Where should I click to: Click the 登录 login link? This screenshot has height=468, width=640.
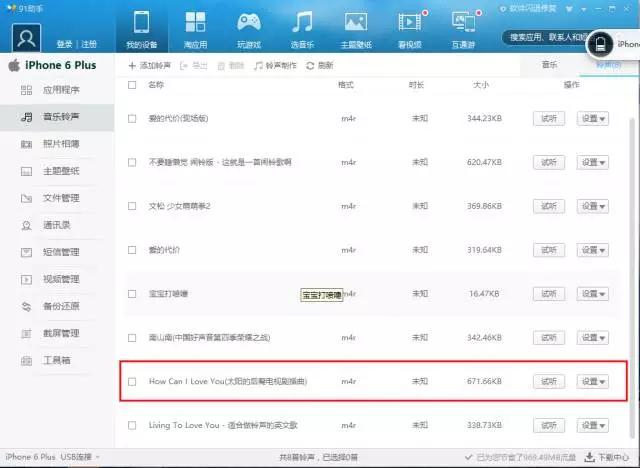[64, 44]
